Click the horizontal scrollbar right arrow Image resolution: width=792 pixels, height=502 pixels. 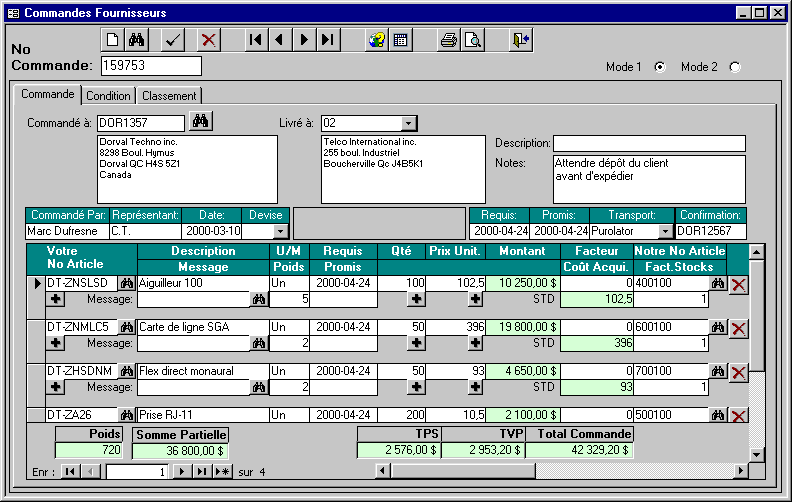click(x=741, y=471)
